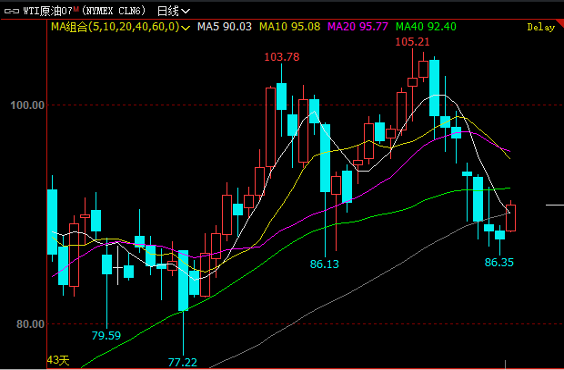Screen dimensions: 564x370
Task: Click the 86.13 low price label
Action: [324, 264]
